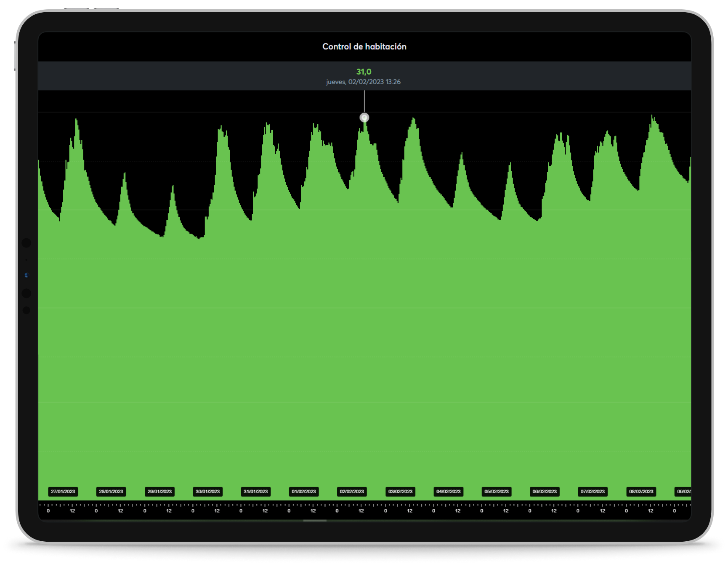Select the 28/01/2023 date label
The width and height of the screenshot is (728, 564).
click(111, 492)
